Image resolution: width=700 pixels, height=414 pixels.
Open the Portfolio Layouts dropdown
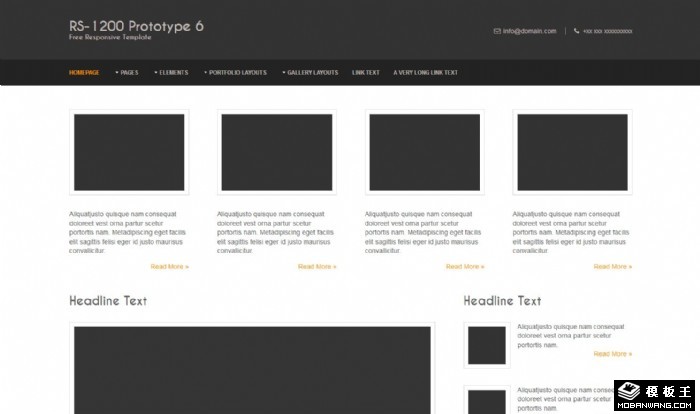click(235, 72)
